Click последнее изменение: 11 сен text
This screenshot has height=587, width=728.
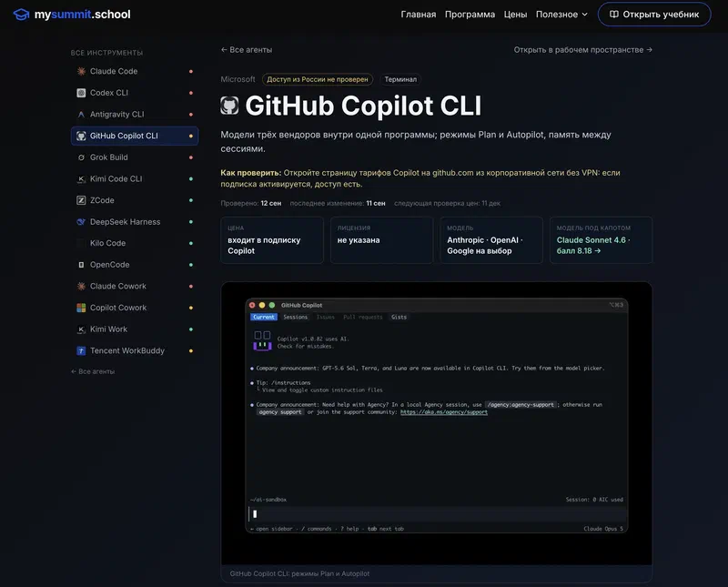click(338, 204)
